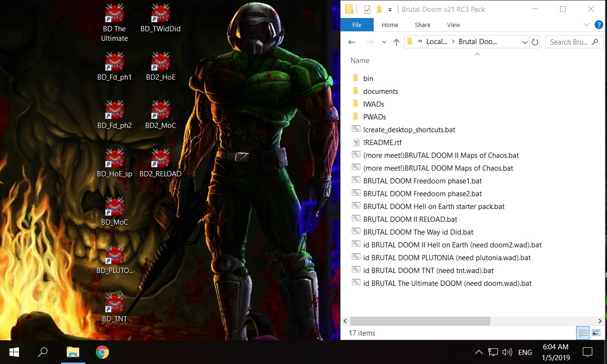Click the !README.rtf file icon
This screenshot has width=607, height=364.
pos(356,142)
